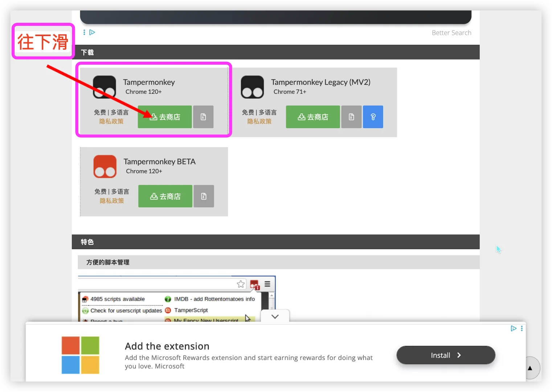
Task: Click the 下载 section header
Action: pos(276,52)
